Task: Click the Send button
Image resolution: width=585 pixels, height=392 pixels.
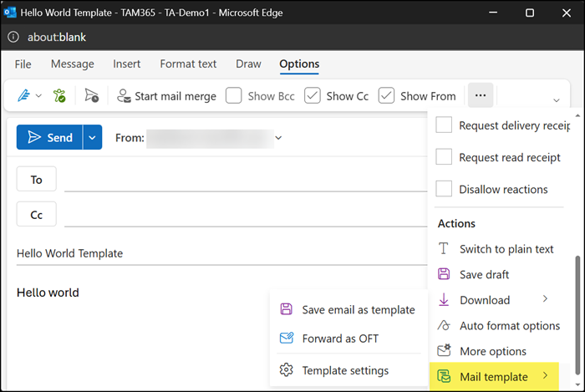Action: click(49, 137)
